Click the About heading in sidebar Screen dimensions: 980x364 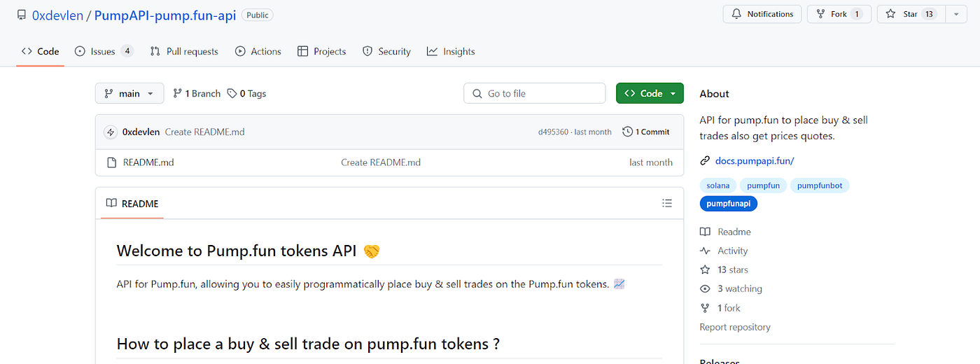[x=714, y=93]
